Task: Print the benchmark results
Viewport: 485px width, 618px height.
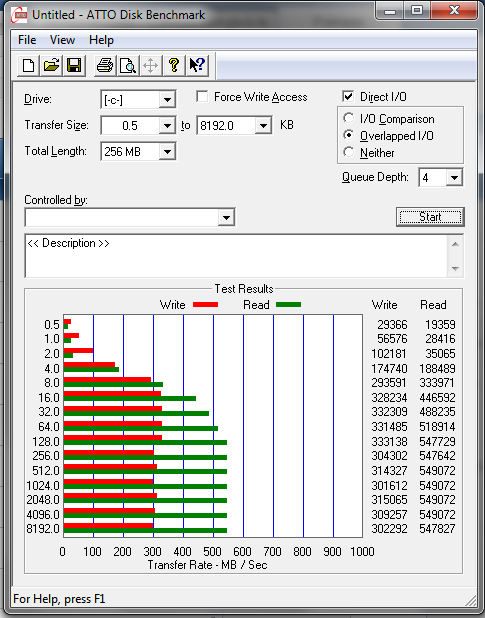Action: (105, 65)
